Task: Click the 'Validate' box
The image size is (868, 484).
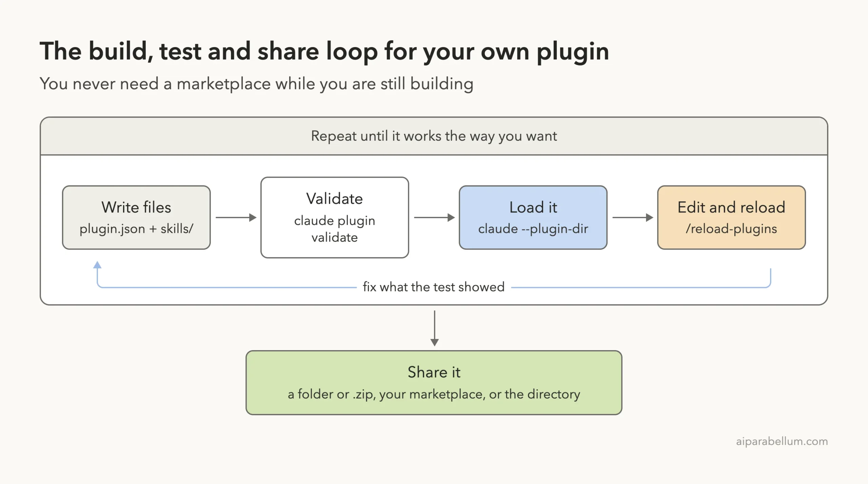Action: (x=335, y=217)
